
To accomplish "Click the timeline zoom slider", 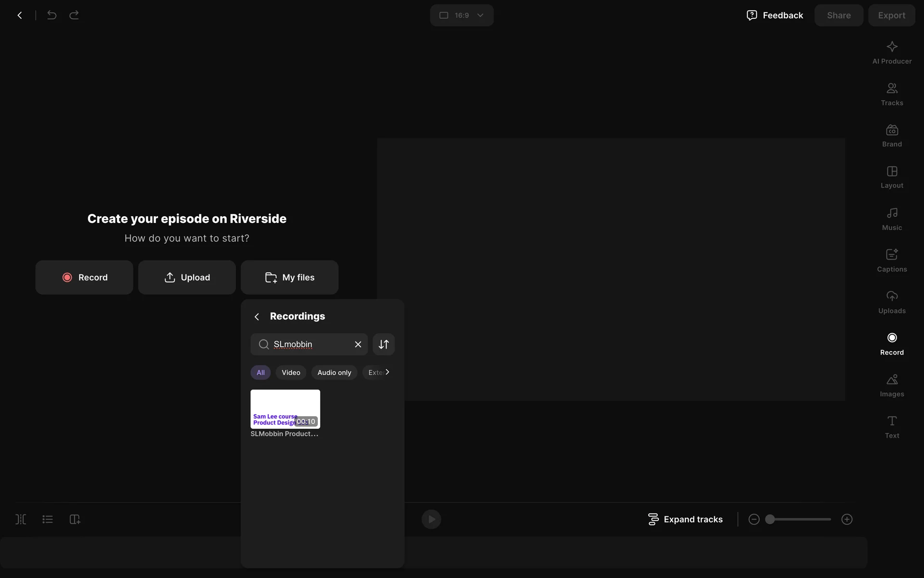I will coord(800,519).
